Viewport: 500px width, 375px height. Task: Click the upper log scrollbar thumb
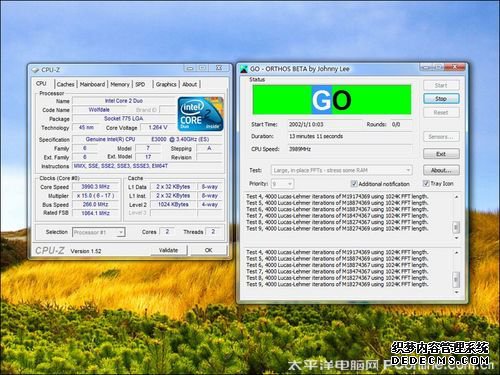point(456,227)
